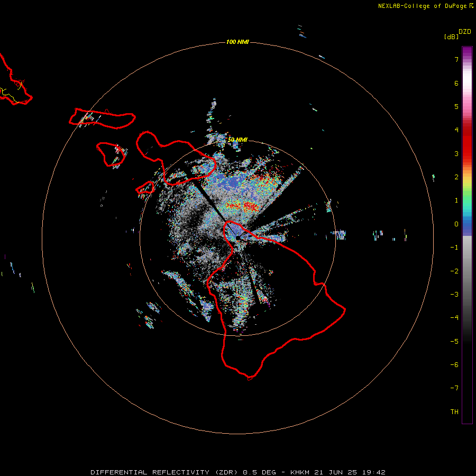Click the 4 value on color scale
The height and width of the screenshot is (476, 476).
(x=456, y=130)
